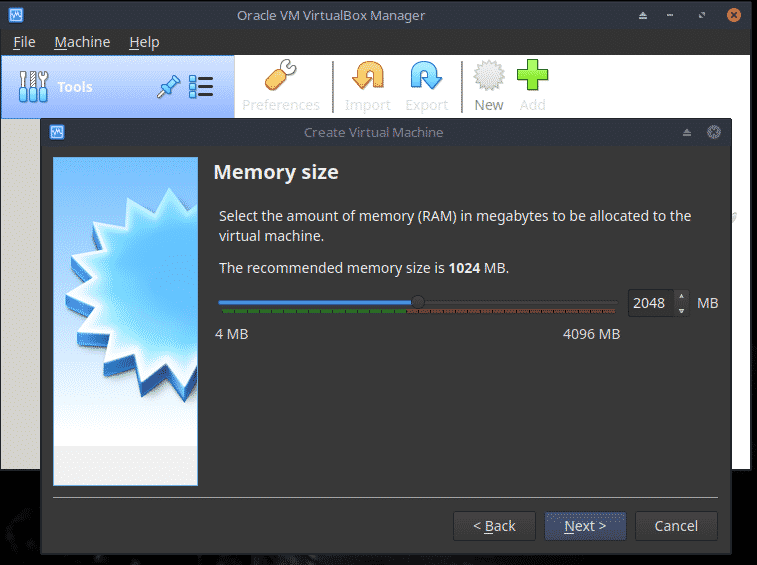Click the Back button

494,526
